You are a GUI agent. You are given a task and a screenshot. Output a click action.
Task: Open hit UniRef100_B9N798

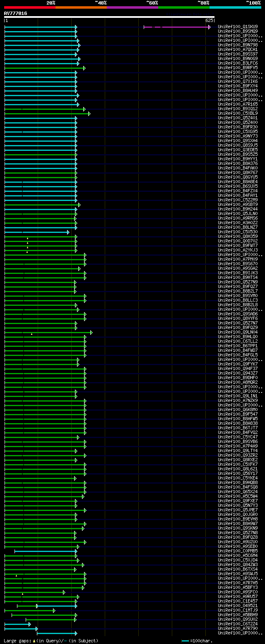(238, 45)
